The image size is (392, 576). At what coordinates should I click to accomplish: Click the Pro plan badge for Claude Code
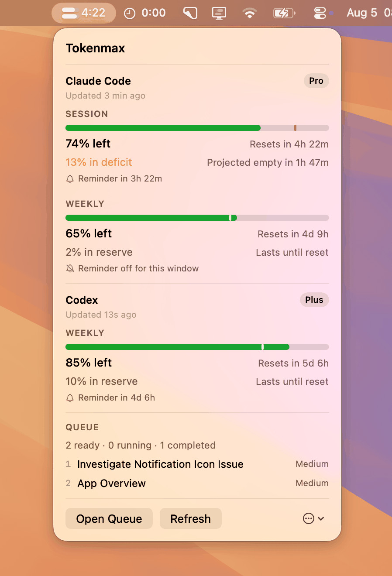pos(316,81)
